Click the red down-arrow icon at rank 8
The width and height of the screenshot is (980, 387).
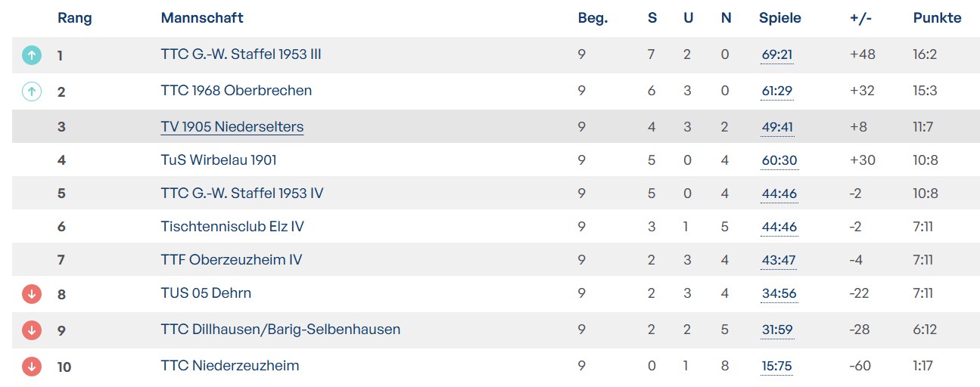coord(31,294)
